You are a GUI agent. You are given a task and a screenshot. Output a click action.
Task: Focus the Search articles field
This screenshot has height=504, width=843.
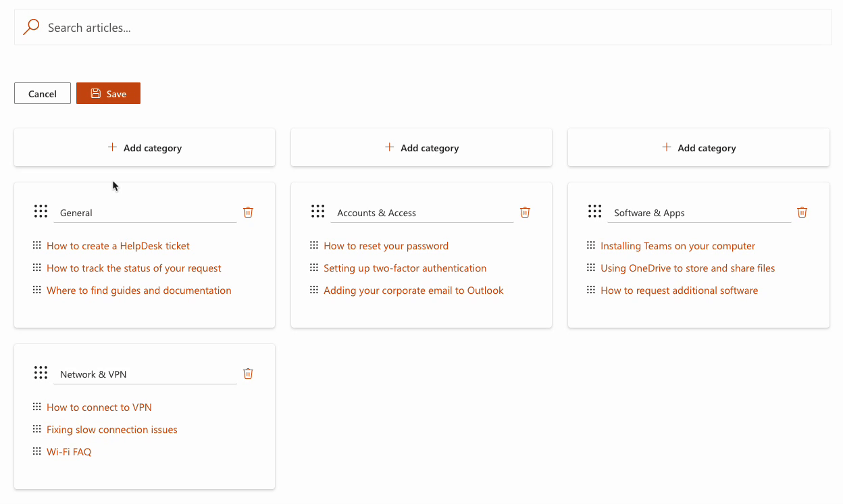pos(432,28)
